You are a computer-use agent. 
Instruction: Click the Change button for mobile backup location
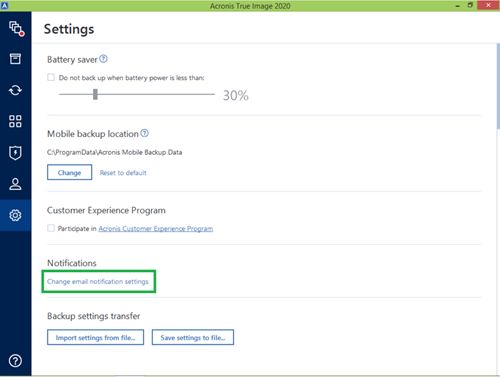tap(69, 172)
